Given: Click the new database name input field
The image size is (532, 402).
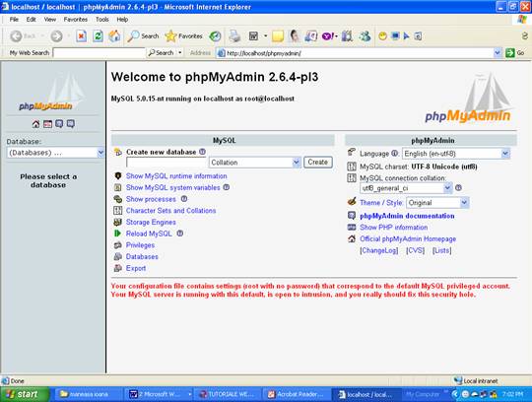Looking at the screenshot, I should tap(166, 163).
